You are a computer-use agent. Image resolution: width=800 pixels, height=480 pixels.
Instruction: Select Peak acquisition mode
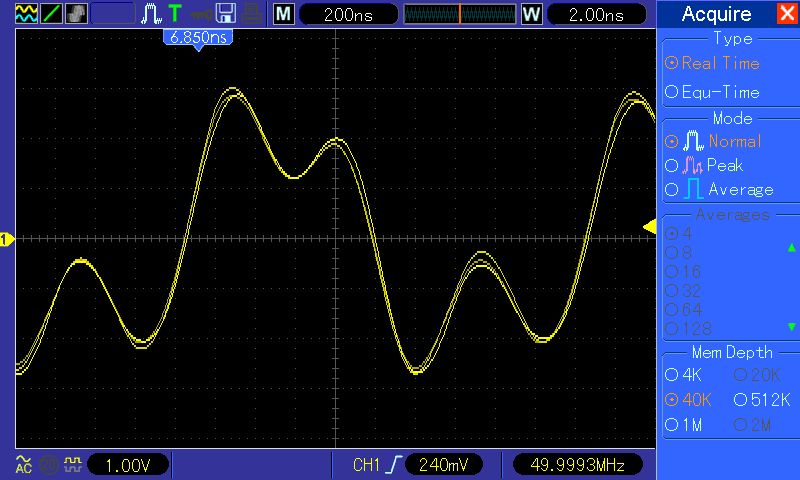point(704,165)
